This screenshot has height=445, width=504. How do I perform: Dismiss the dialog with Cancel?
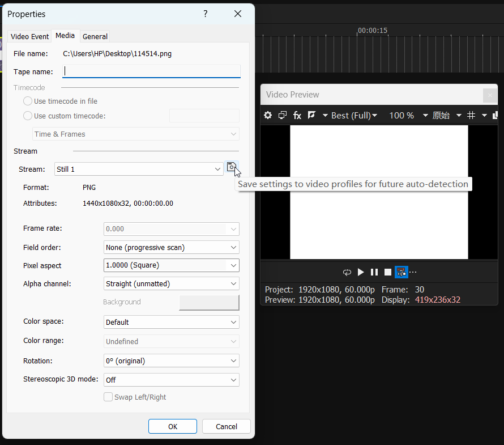(x=226, y=426)
